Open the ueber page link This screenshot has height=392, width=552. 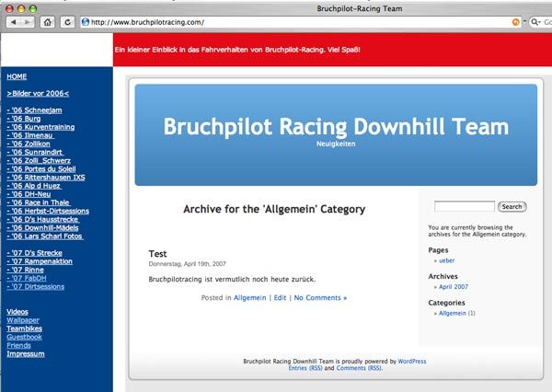click(446, 260)
